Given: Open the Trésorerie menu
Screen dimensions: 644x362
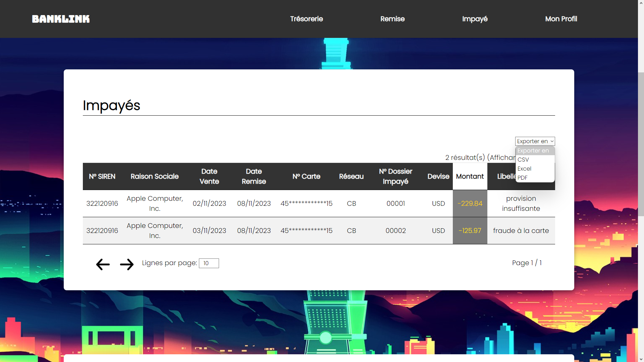Looking at the screenshot, I should coord(307,19).
